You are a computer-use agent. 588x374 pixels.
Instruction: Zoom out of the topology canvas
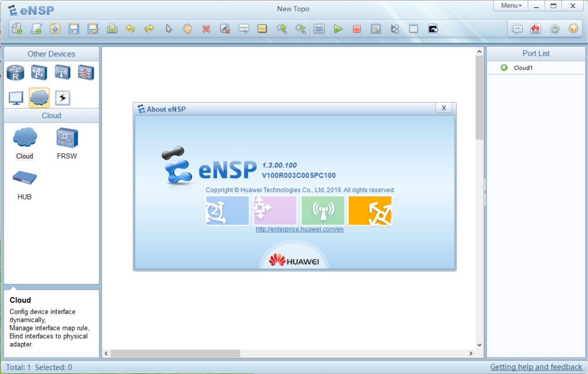[x=301, y=29]
